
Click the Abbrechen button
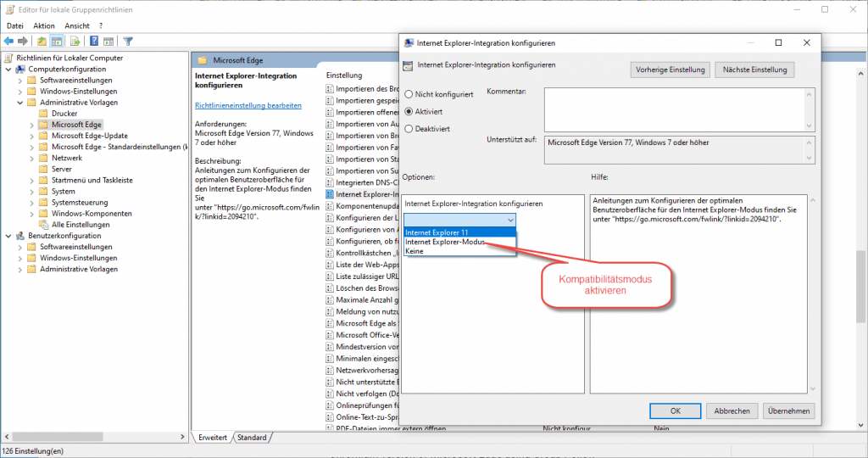(x=732, y=411)
